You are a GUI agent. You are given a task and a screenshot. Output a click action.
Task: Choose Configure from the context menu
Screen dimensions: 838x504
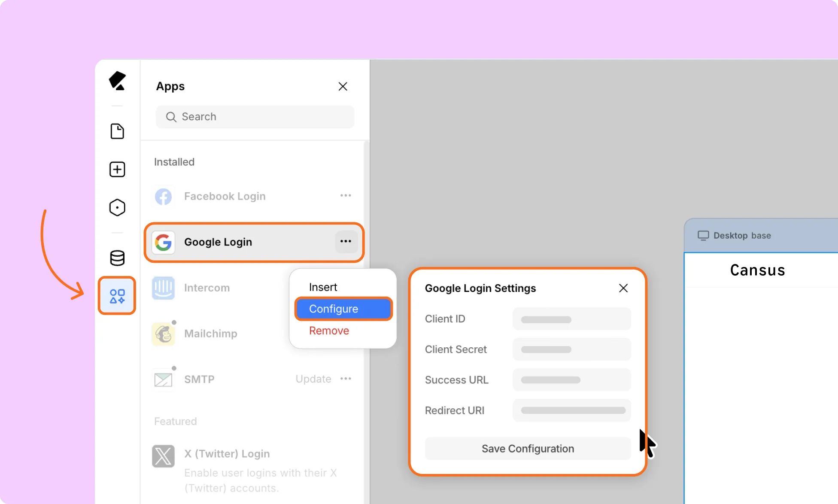(343, 309)
